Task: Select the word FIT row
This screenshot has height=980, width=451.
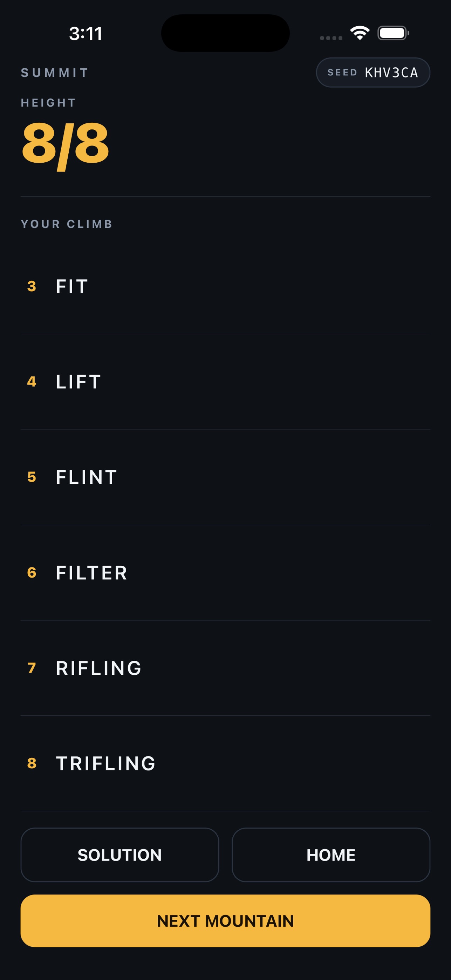Action: coord(226,286)
